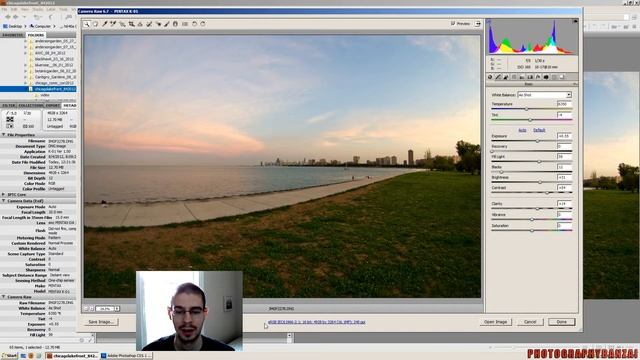The height and width of the screenshot is (360, 640).
Task: Open the Snapshots panel icon
Action: point(562,77)
